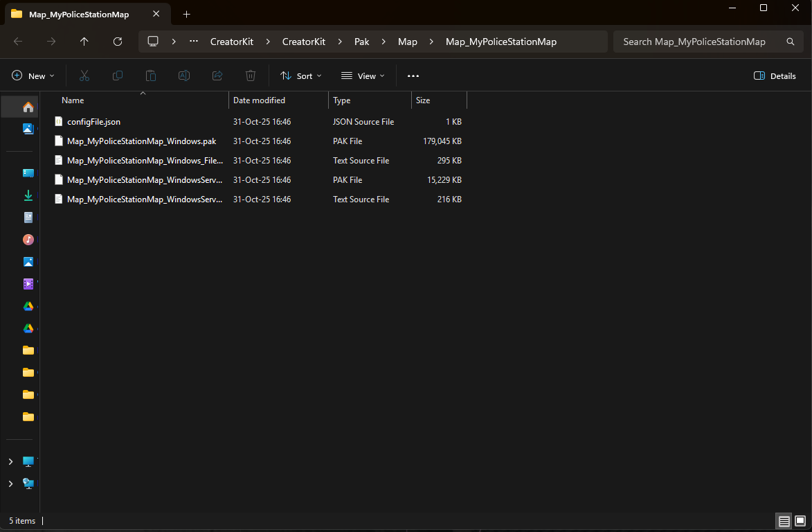Add a new File Explorer tab

(186, 14)
